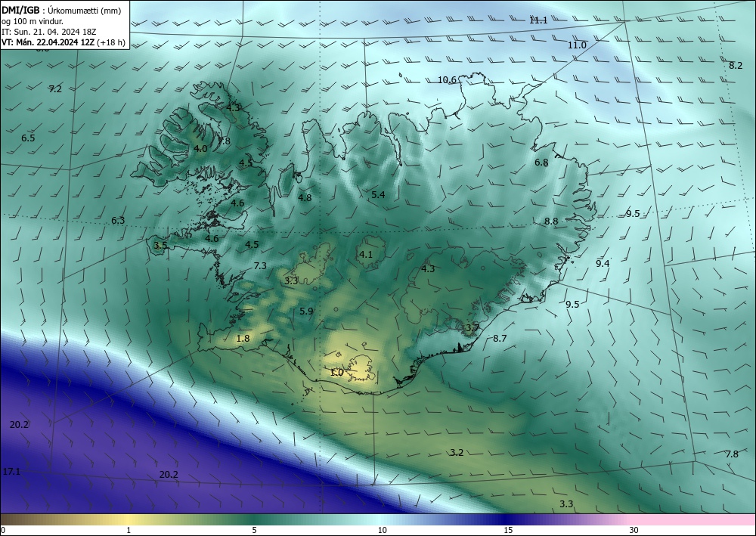The width and height of the screenshot is (756, 536).
Task: Click the 8.2 value on the map
Action: click(x=736, y=66)
